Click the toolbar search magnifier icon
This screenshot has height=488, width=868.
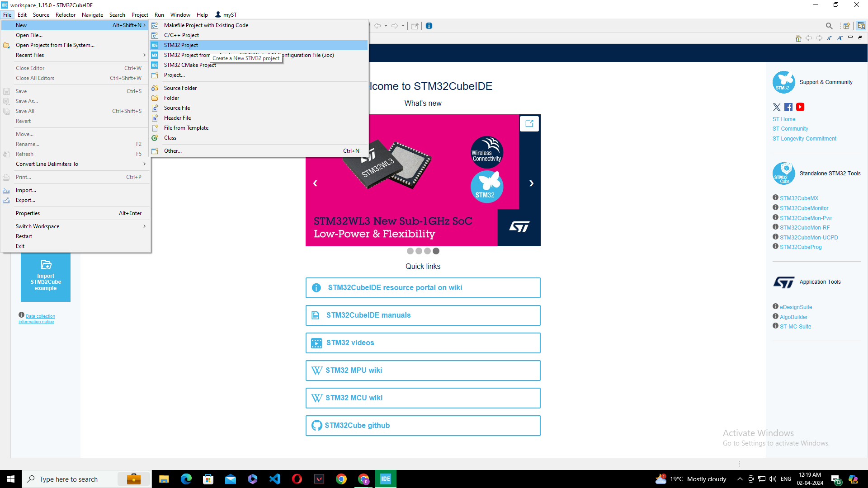coord(829,26)
